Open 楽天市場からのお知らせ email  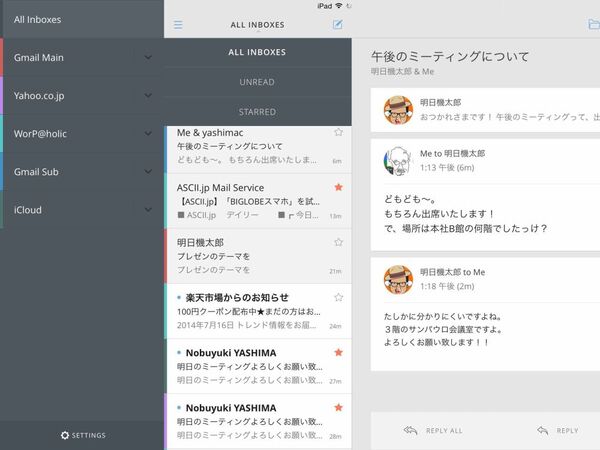coord(258,311)
